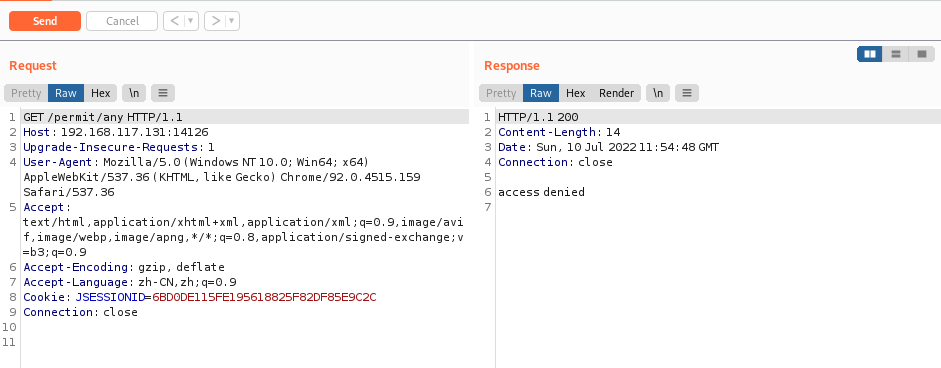Click the Cancel button
941x368 pixels.
[122, 21]
